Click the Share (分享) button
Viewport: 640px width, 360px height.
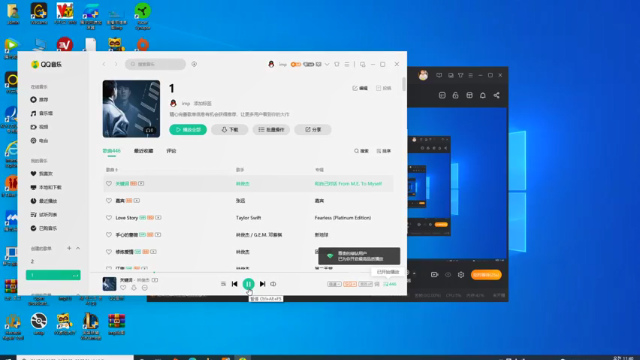313,129
